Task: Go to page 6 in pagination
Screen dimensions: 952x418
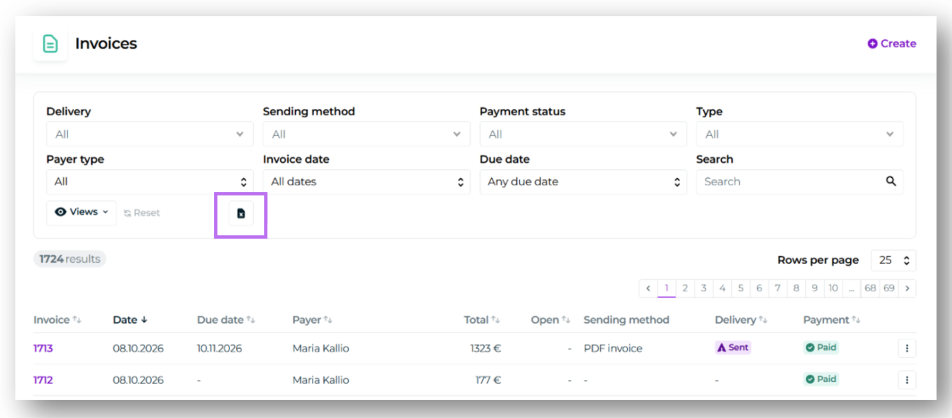Action: (x=759, y=288)
